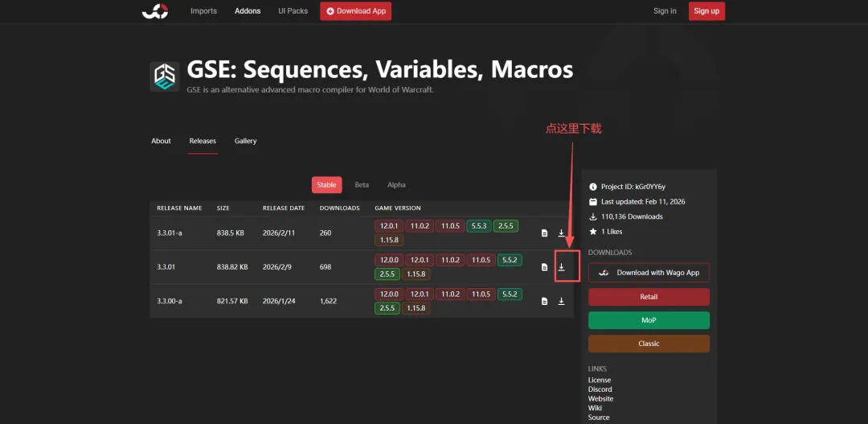This screenshot has width=868, height=424.
Task: Open UI Packs in top navigation
Action: tap(293, 11)
